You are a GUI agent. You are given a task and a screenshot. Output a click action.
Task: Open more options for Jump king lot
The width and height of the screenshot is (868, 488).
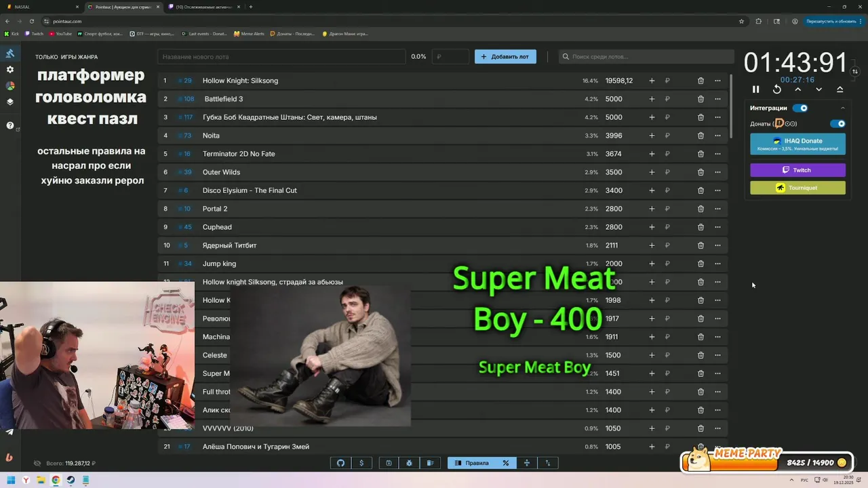[x=717, y=264]
